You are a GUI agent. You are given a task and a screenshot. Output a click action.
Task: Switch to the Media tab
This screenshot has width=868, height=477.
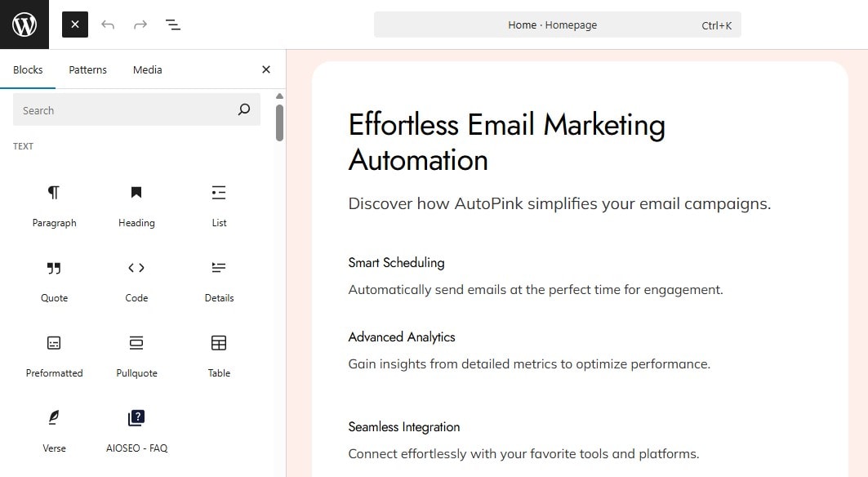click(x=147, y=69)
